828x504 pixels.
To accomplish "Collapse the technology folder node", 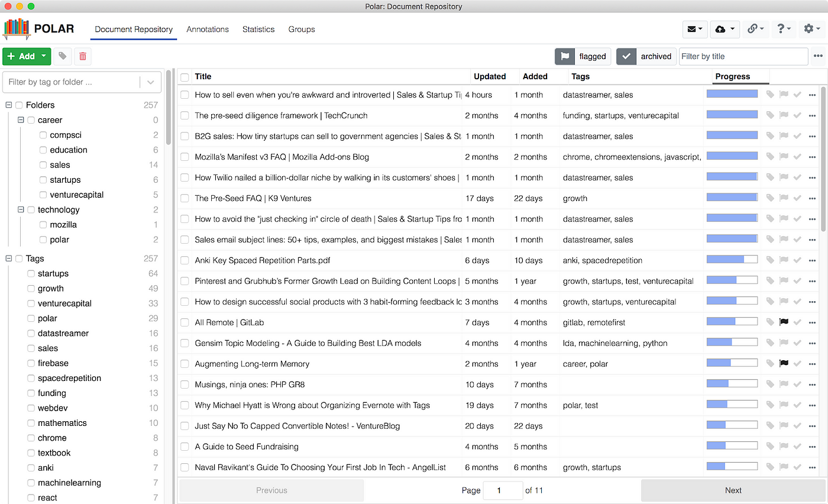I will point(21,209).
